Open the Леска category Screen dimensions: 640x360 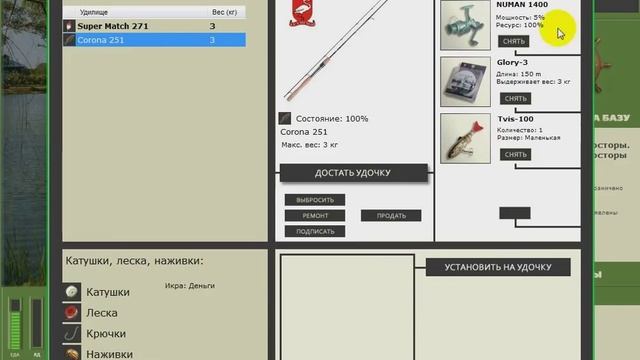[x=102, y=313]
